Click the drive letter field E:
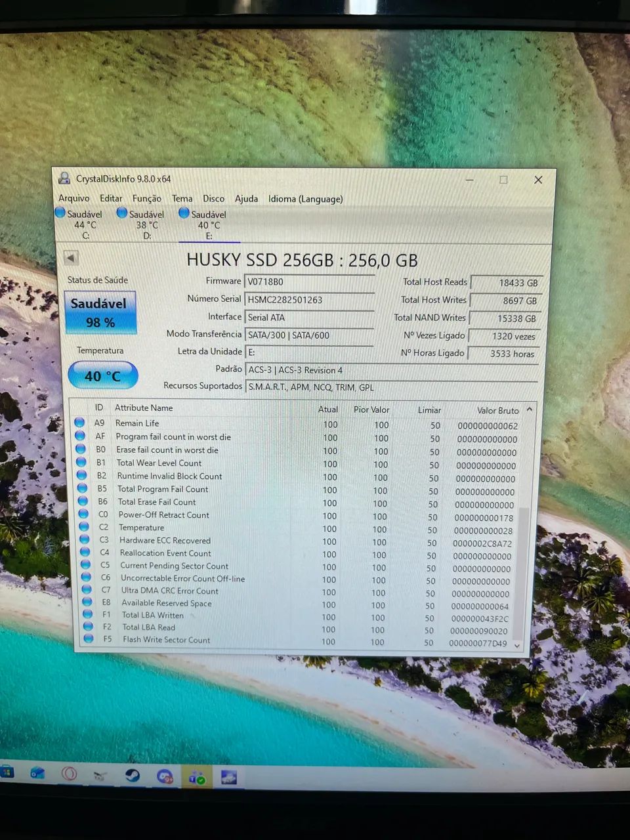Image resolution: width=630 pixels, height=840 pixels. [309, 352]
